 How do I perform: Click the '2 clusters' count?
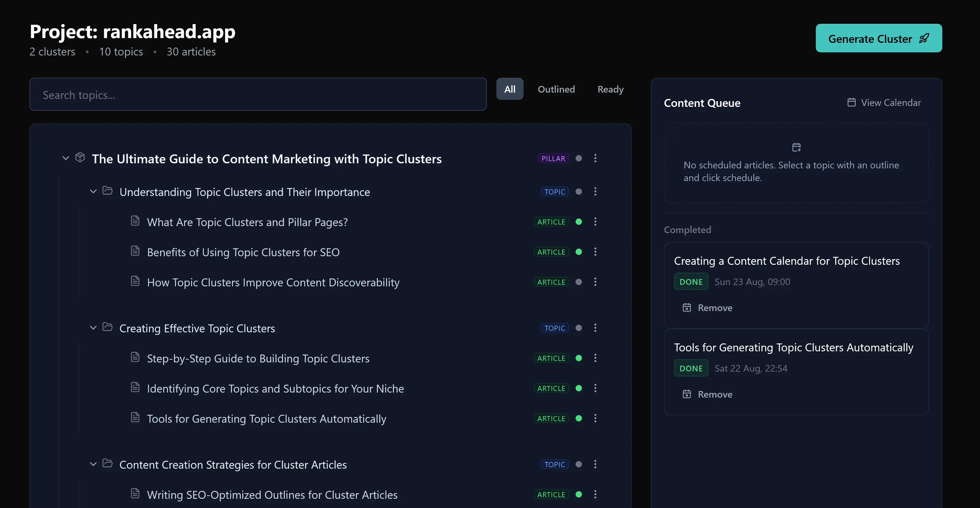(x=53, y=52)
